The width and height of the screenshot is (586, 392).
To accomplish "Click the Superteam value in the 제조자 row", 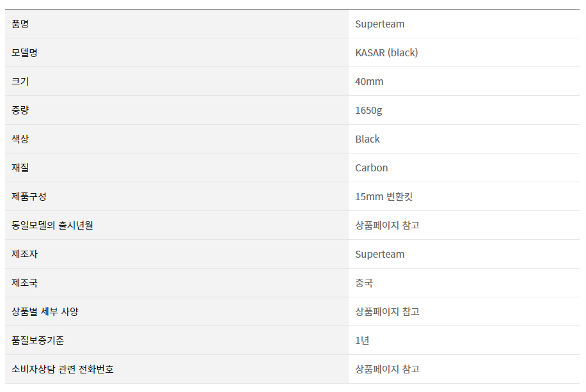I will tap(380, 254).
